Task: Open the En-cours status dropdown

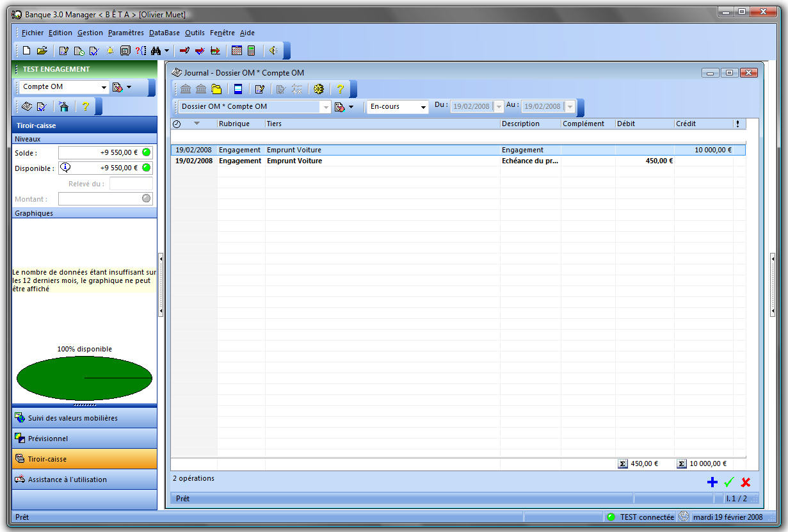Action: pos(423,107)
